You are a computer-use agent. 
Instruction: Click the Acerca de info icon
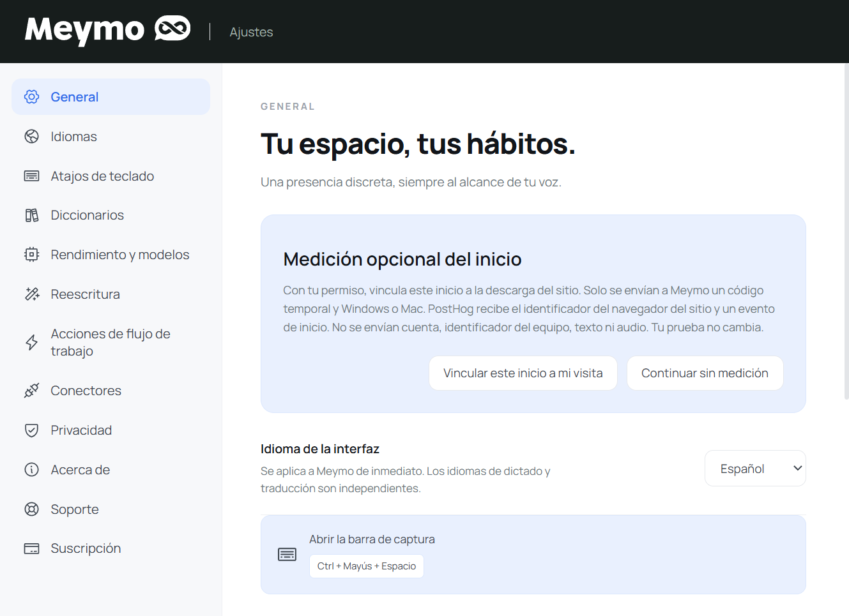[x=31, y=470]
